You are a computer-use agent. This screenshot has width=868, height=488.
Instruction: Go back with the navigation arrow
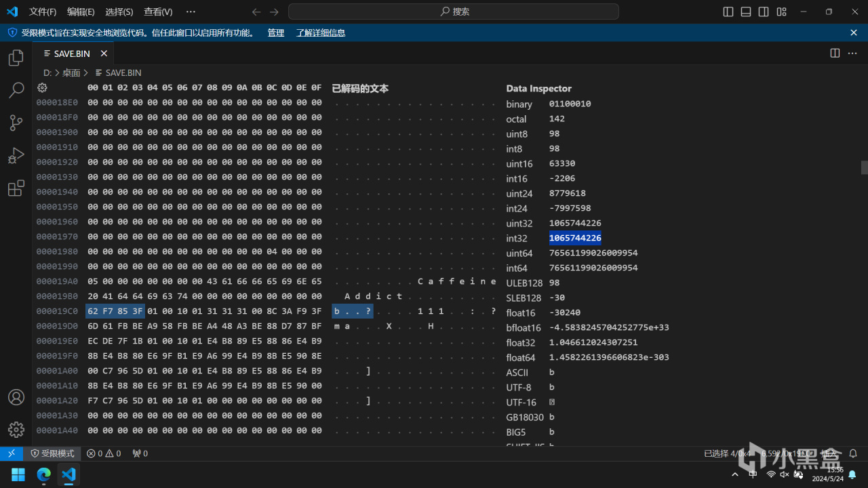tap(256, 12)
